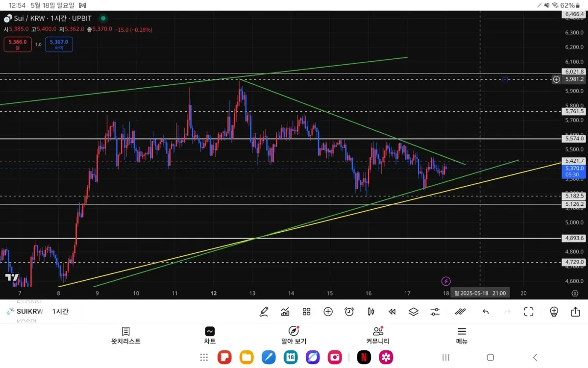Open price scale settings gear icon
The height and width of the screenshot is (368, 588).
pos(575,293)
